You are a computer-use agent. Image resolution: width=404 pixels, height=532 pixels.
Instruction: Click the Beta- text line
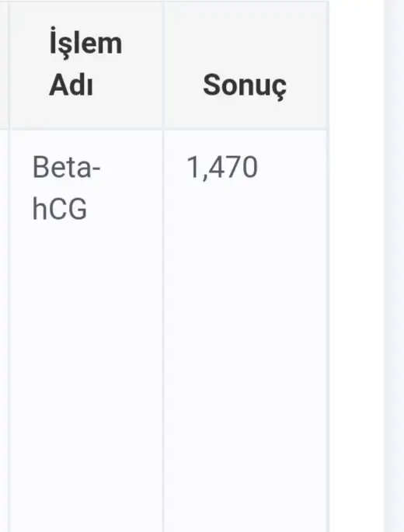coord(66,167)
